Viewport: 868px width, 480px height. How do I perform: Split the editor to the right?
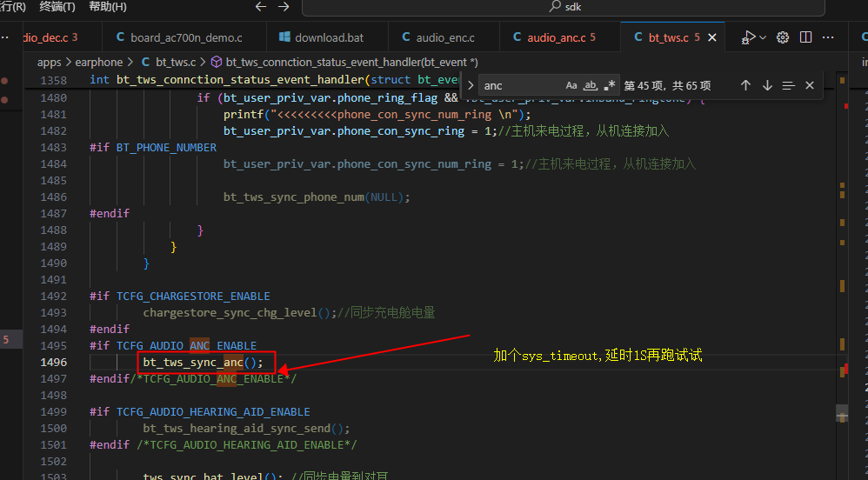[x=806, y=37]
